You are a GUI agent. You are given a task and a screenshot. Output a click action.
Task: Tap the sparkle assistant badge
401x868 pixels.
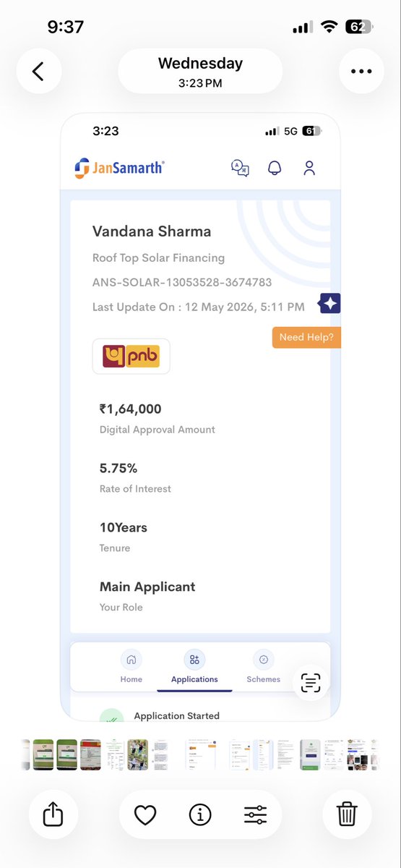pos(329,304)
